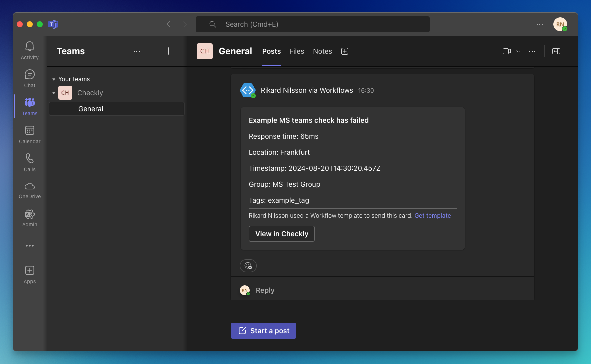Screen dimensions: 591x364
Task: Open the Admin app icon
Action: coord(30,214)
